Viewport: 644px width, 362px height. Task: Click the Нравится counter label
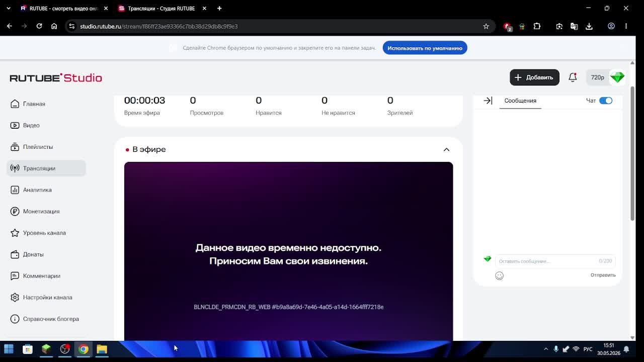[x=269, y=113]
